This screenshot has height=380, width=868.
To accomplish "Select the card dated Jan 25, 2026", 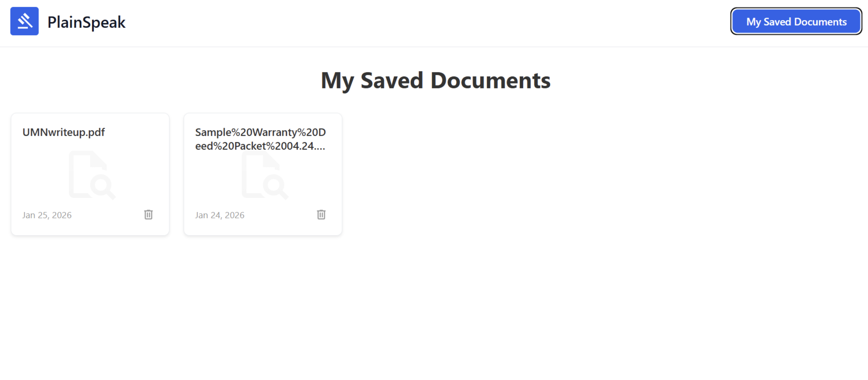I will click(x=90, y=174).
